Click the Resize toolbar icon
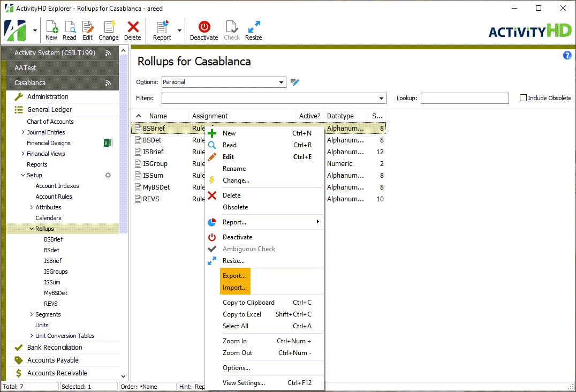 point(254,27)
